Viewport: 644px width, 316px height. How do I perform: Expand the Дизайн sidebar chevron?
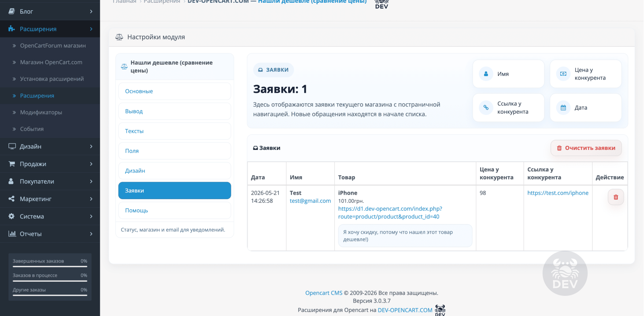coord(91,146)
